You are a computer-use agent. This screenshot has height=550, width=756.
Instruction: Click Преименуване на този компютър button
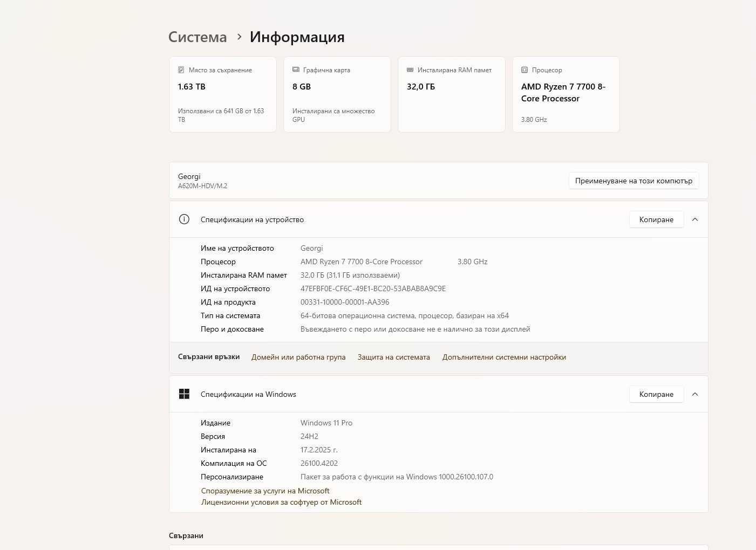point(634,181)
